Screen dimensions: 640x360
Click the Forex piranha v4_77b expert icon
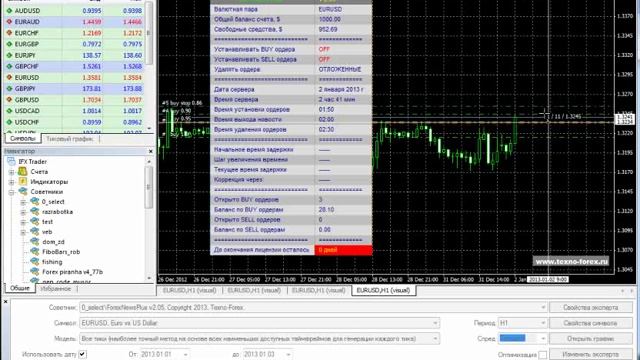[35, 271]
